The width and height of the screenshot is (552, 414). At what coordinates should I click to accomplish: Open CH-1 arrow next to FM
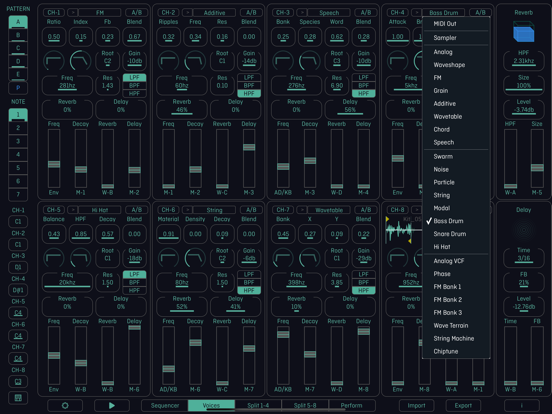[73, 12]
